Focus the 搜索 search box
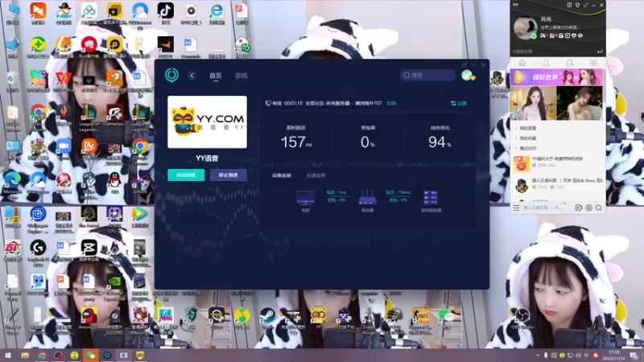This screenshot has height=362, width=644. click(x=428, y=75)
